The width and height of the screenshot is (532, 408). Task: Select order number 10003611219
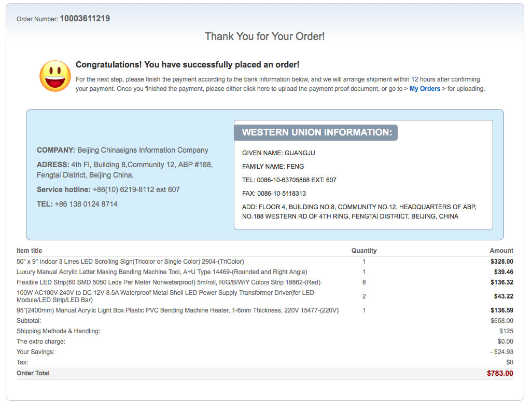coord(85,18)
